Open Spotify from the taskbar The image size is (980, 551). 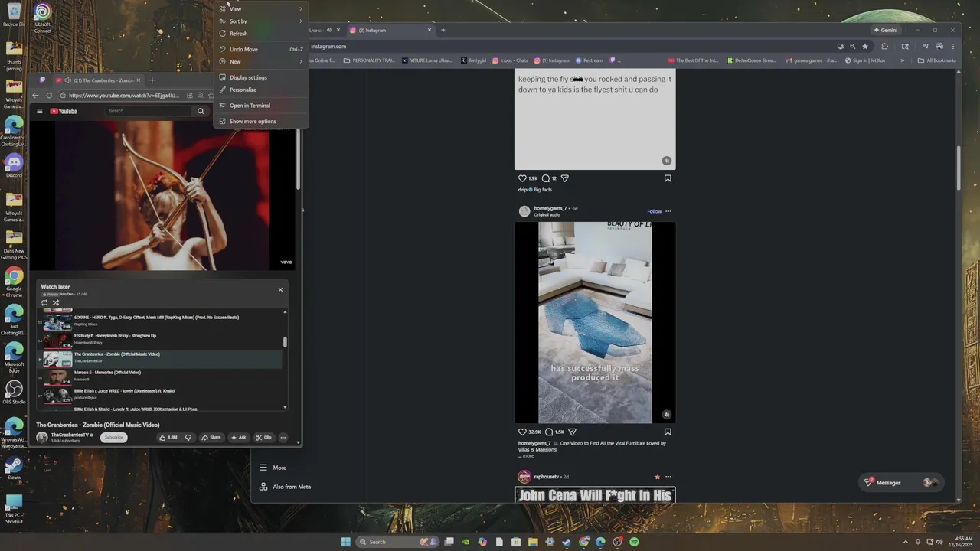click(634, 542)
